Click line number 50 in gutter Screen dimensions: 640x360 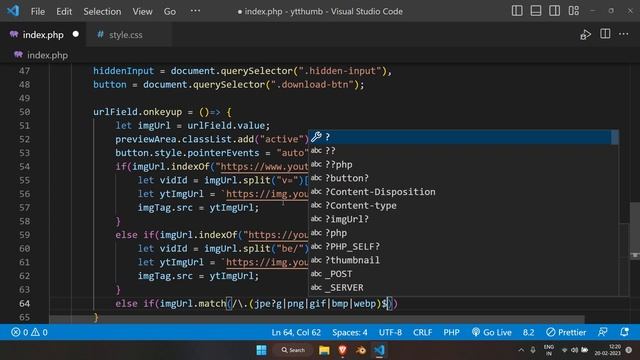(x=24, y=112)
